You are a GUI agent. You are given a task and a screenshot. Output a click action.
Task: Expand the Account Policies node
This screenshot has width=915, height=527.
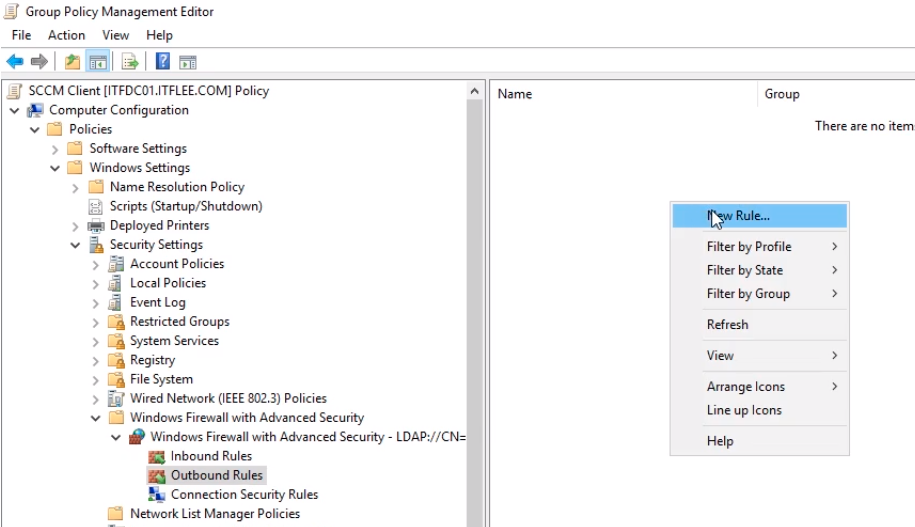click(96, 264)
